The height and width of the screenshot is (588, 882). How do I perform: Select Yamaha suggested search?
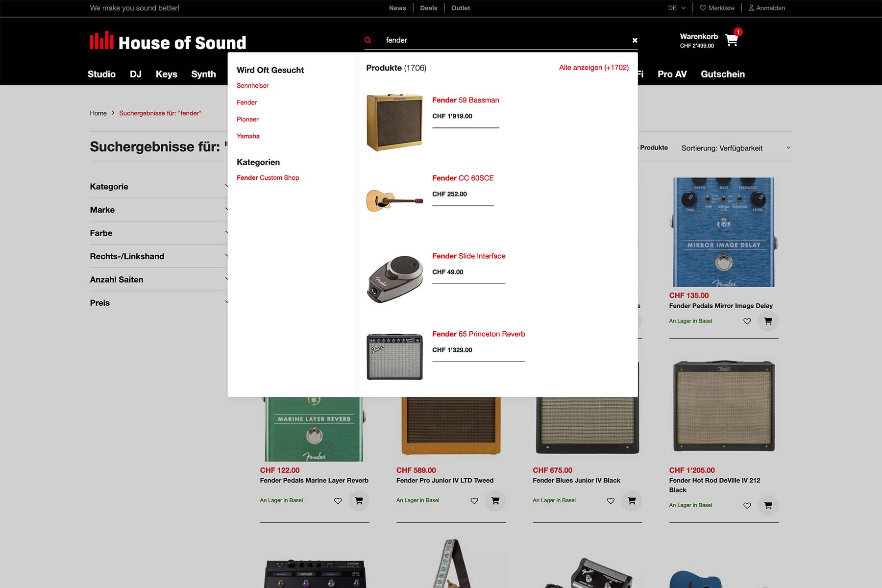248,136
